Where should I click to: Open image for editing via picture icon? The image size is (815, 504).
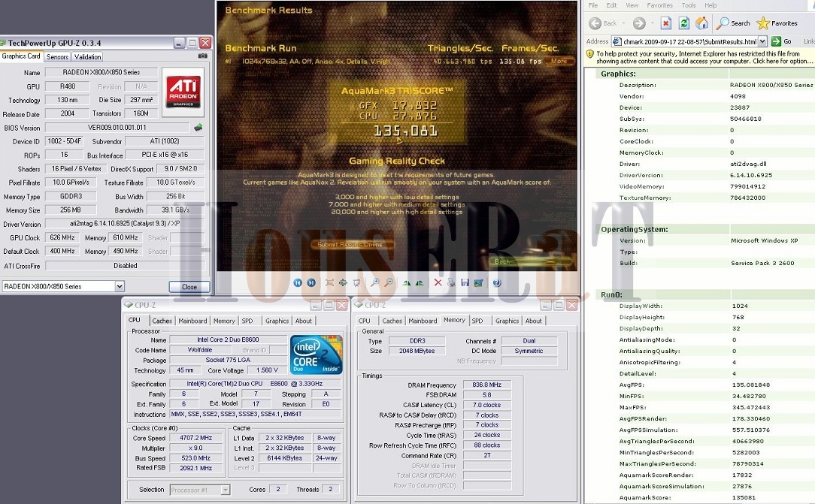[x=478, y=282]
